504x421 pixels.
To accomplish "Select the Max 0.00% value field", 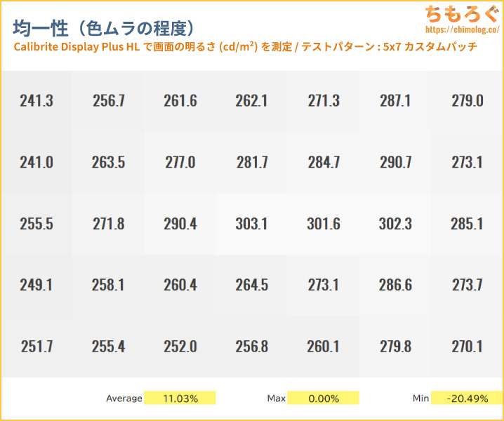I will [323, 399].
